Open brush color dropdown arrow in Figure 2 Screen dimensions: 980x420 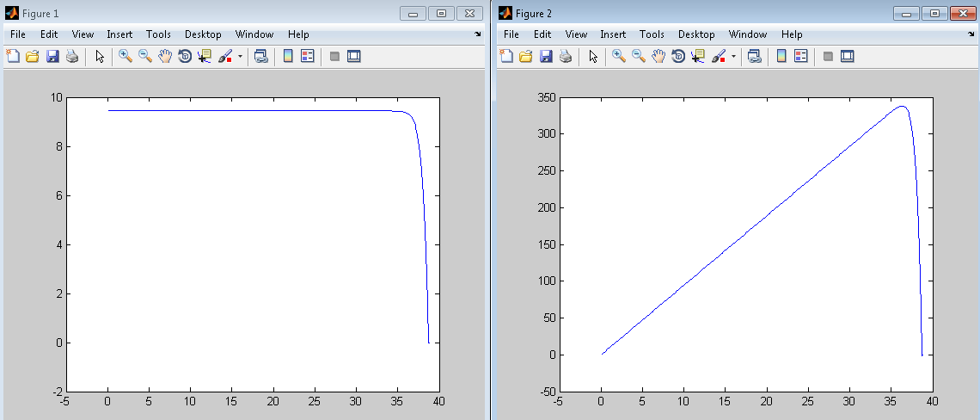[x=733, y=57]
